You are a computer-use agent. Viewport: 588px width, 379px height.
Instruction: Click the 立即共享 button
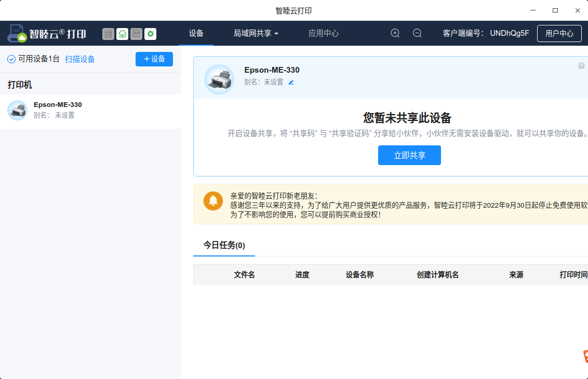409,155
